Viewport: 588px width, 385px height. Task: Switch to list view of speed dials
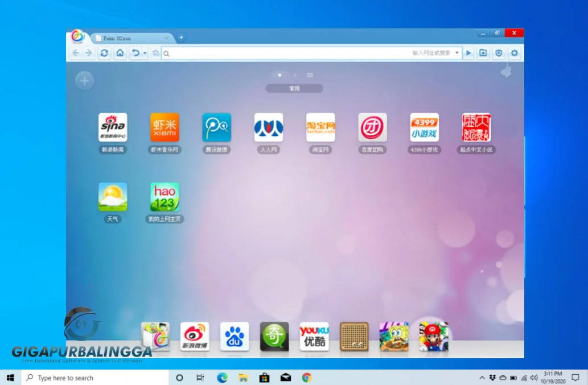click(309, 74)
